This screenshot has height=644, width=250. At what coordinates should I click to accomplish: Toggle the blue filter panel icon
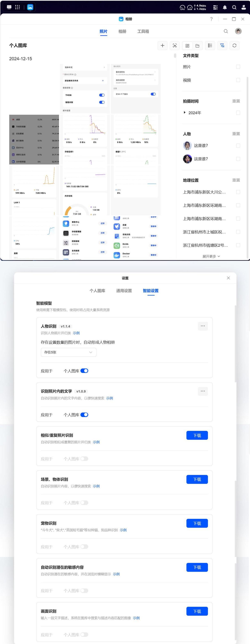[222, 45]
